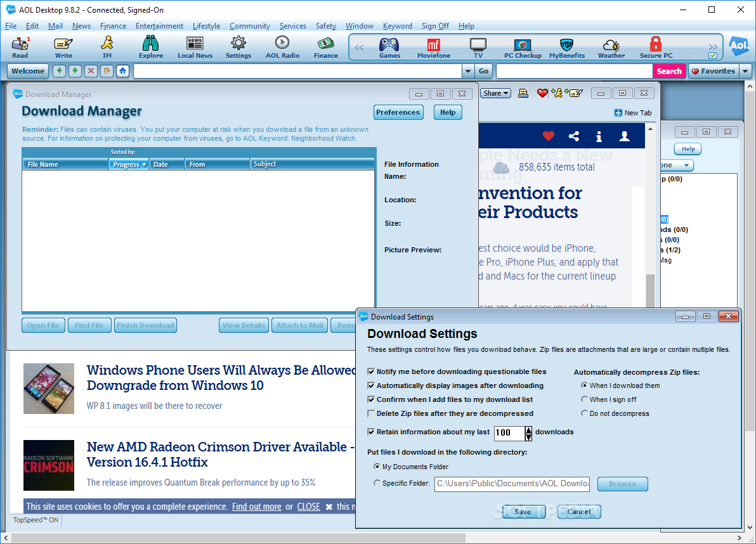Select When I download them radio

pyautogui.click(x=584, y=385)
